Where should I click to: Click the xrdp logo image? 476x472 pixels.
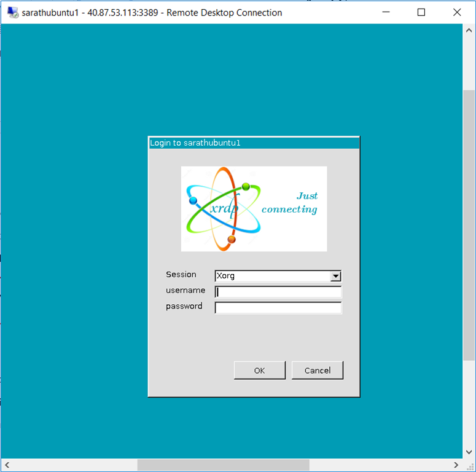[254, 209]
